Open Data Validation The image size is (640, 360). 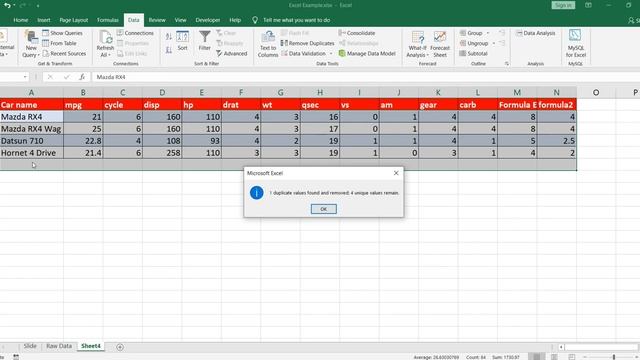tap(303, 53)
